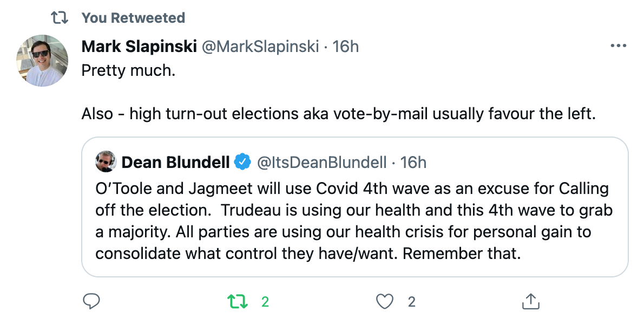Open the quoted tweet about O'Toole and Jagmeet
The width and height of the screenshot is (644, 324).
355,207
